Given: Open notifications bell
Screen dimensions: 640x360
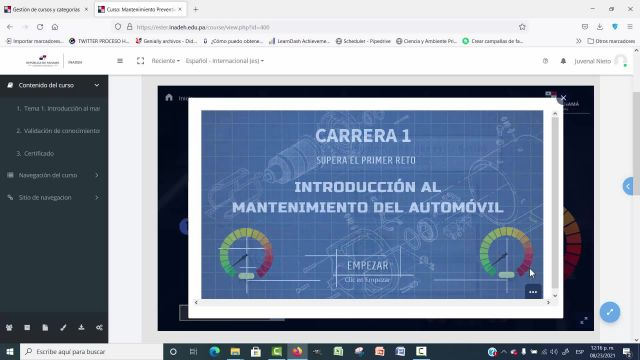Looking at the screenshot, I should click(563, 61).
